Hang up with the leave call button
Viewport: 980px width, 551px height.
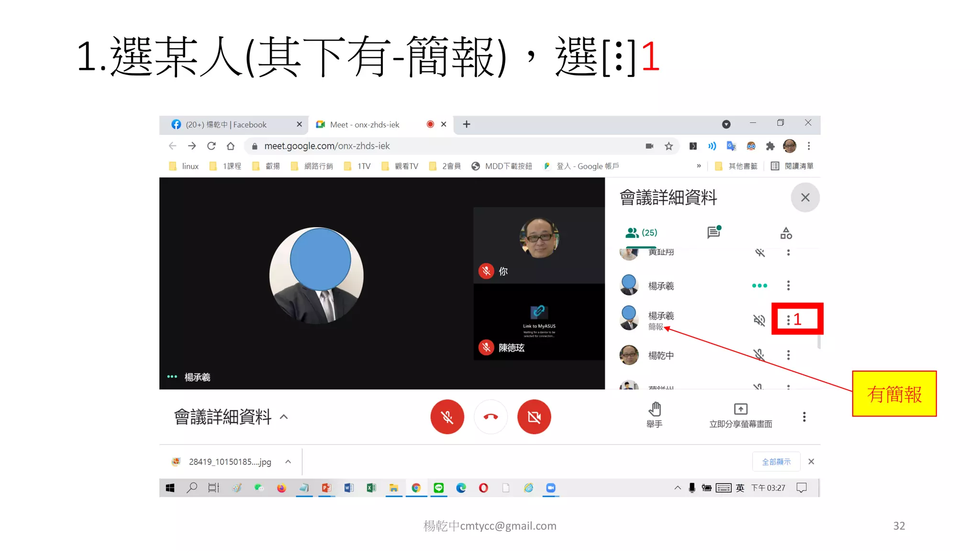pyautogui.click(x=491, y=417)
